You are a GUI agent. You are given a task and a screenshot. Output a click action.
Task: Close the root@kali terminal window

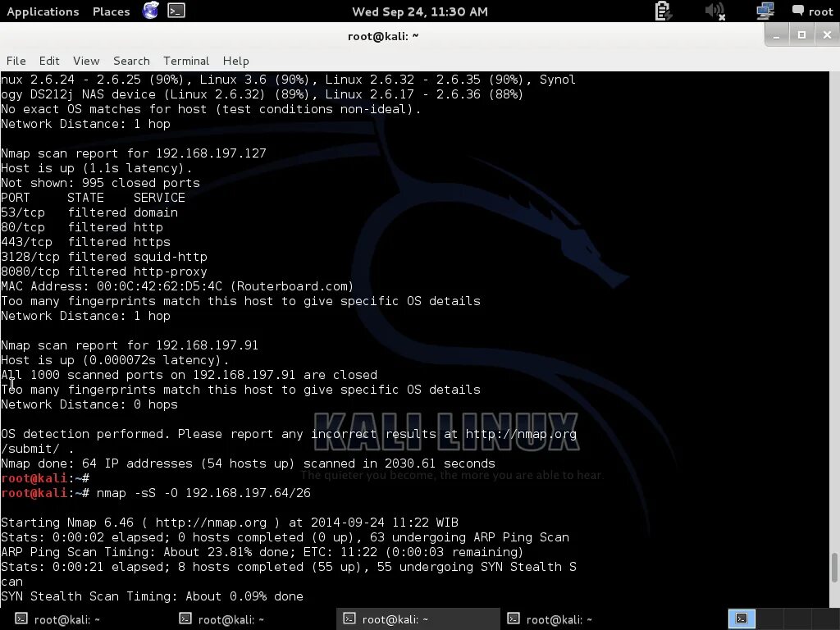point(827,35)
